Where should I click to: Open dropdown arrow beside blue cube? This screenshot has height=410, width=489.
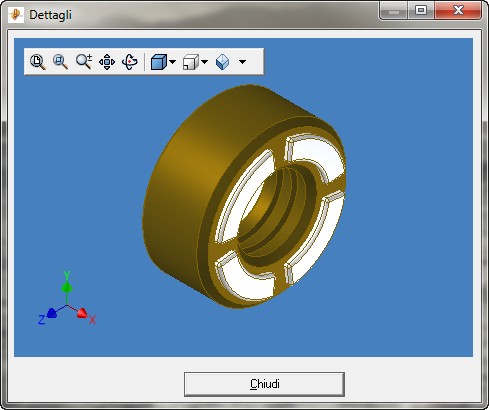click(173, 62)
